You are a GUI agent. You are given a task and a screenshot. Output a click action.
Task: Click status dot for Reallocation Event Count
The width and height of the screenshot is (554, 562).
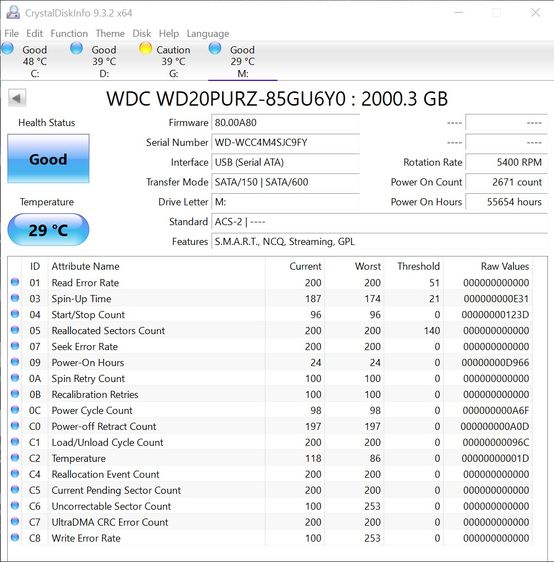(x=15, y=473)
